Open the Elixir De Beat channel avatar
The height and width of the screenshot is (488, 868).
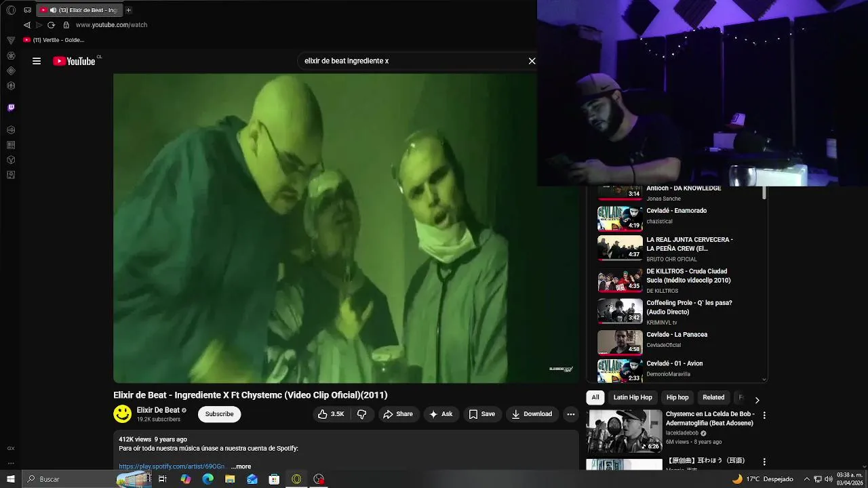pos(123,414)
